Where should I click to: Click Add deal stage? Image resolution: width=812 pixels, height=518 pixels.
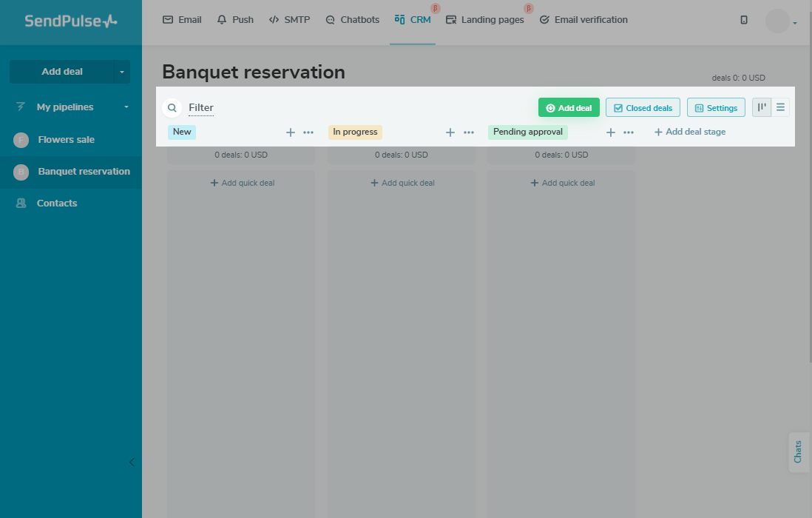point(690,132)
